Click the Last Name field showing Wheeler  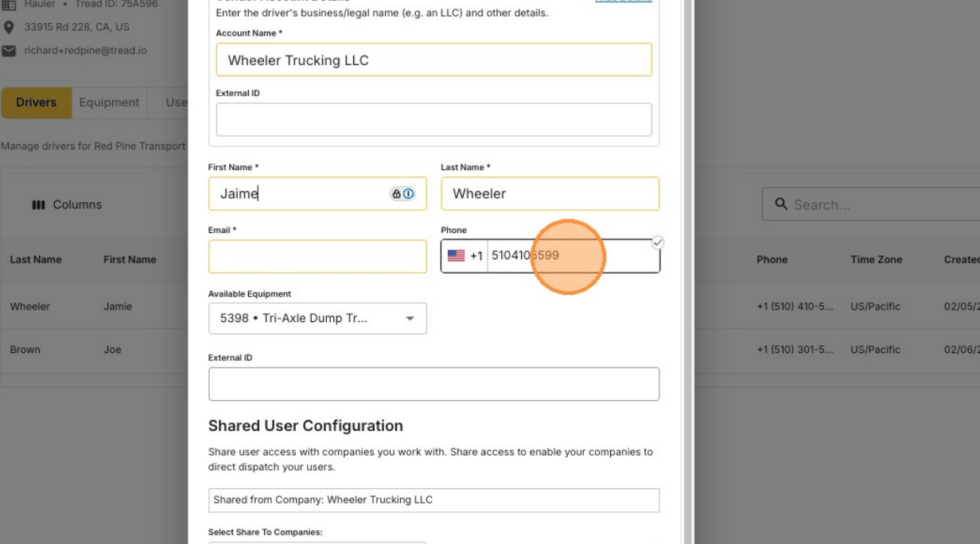pyautogui.click(x=550, y=193)
